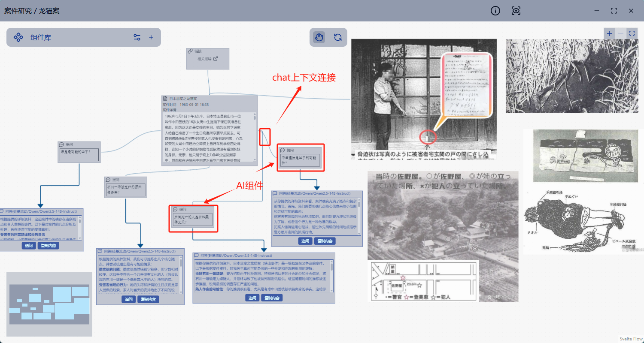
Task: Click 复制内容 under the answer starting 这起案件中
Action: [48, 246]
